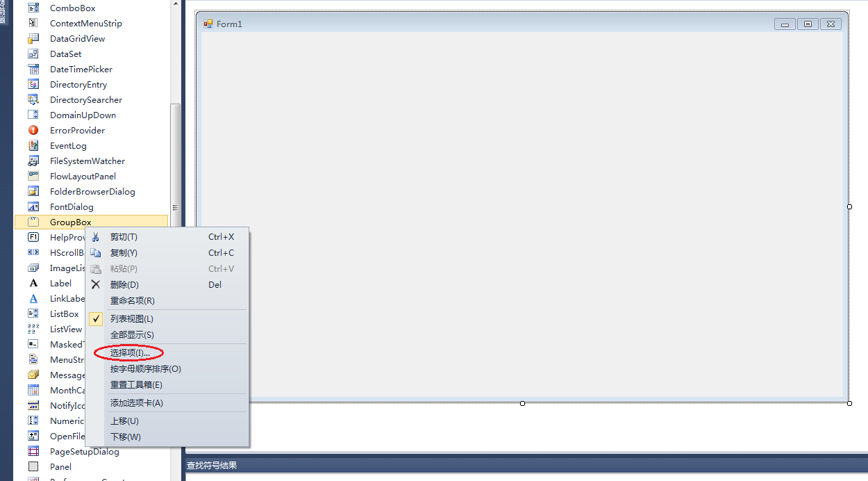Select the DataSet component icon
Screen dimensions: 868x481
click(x=33, y=54)
